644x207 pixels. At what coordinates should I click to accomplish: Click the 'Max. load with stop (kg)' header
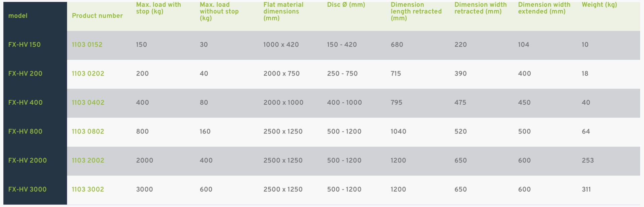point(158,8)
